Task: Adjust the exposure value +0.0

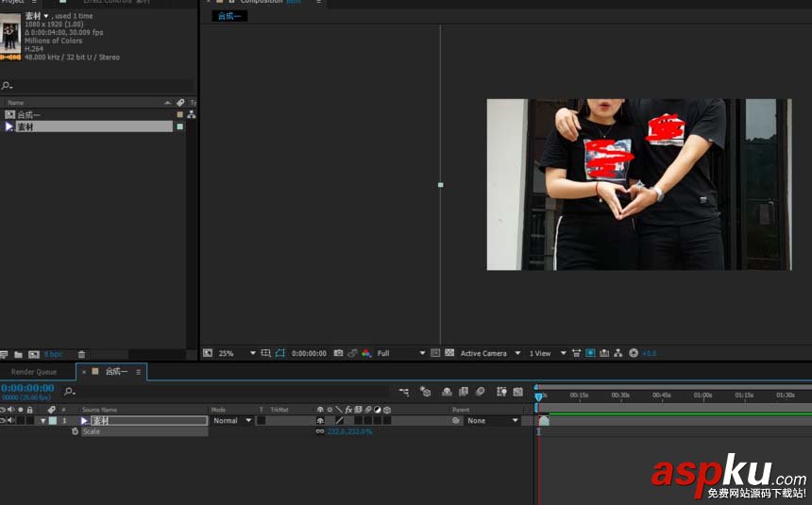Action: pyautogui.click(x=650, y=354)
